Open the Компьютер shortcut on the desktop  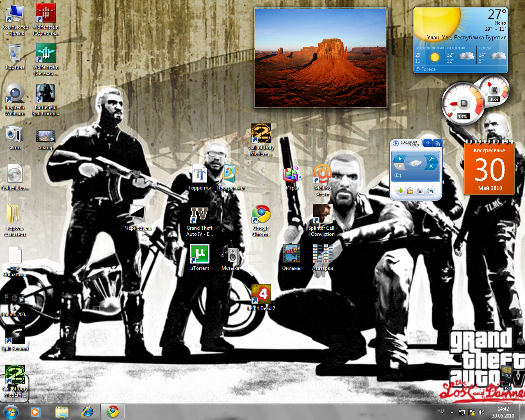point(15,19)
